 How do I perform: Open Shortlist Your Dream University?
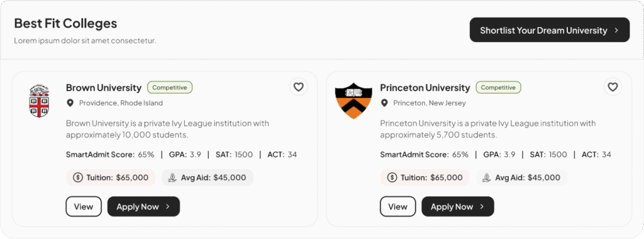550,30
